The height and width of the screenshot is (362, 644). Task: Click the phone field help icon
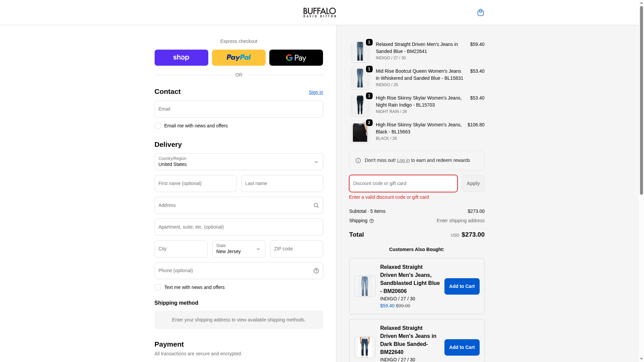(x=316, y=271)
